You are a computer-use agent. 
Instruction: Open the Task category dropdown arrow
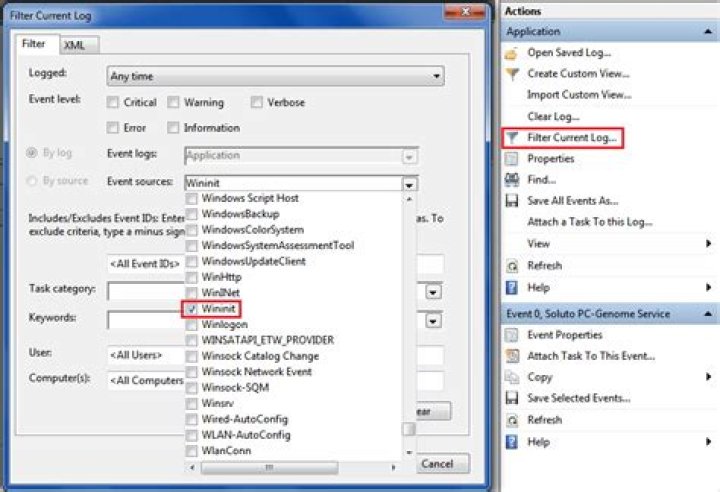click(433, 292)
